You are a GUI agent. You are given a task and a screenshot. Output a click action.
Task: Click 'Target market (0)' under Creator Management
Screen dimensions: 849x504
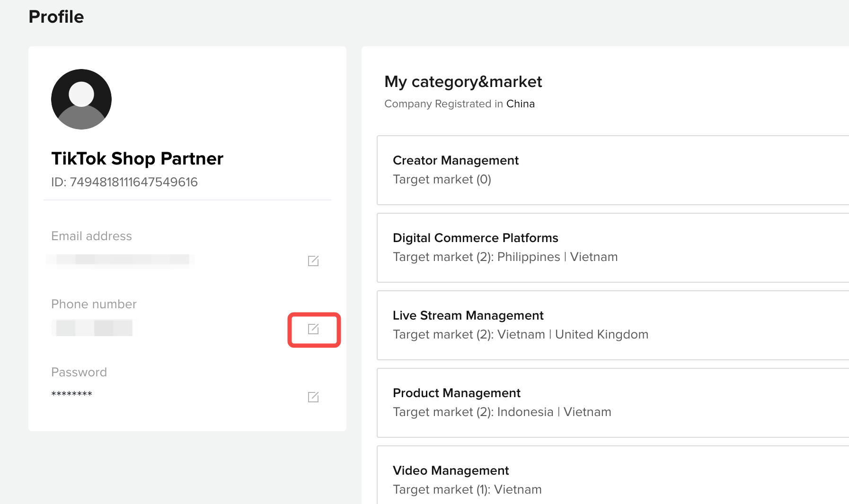(442, 179)
